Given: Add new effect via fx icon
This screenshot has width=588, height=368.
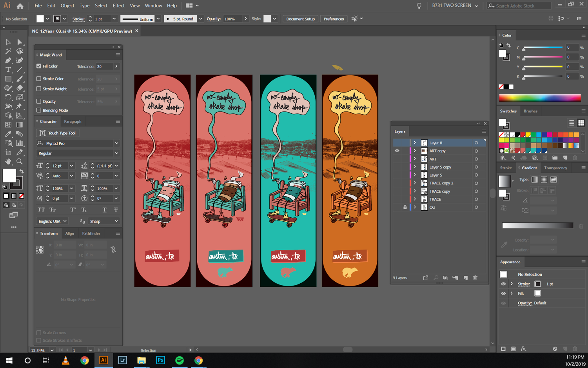Looking at the screenshot, I should pyautogui.click(x=523, y=349).
